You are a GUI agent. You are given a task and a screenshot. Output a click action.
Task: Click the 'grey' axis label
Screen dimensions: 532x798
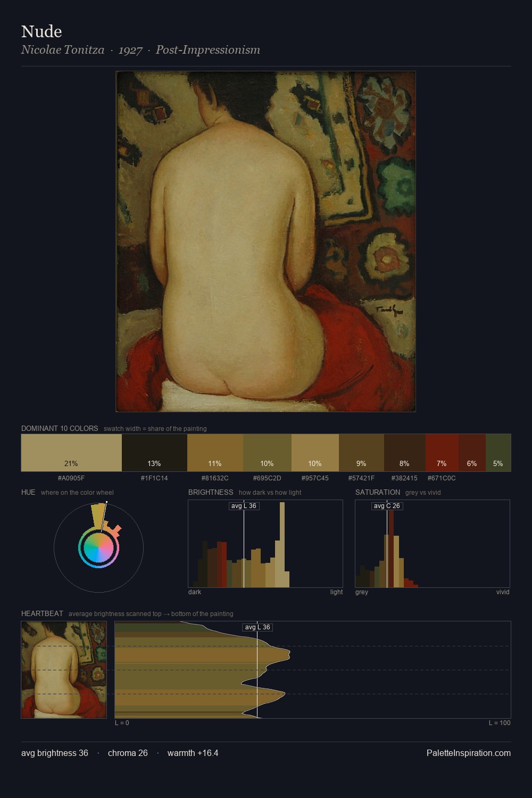click(362, 592)
